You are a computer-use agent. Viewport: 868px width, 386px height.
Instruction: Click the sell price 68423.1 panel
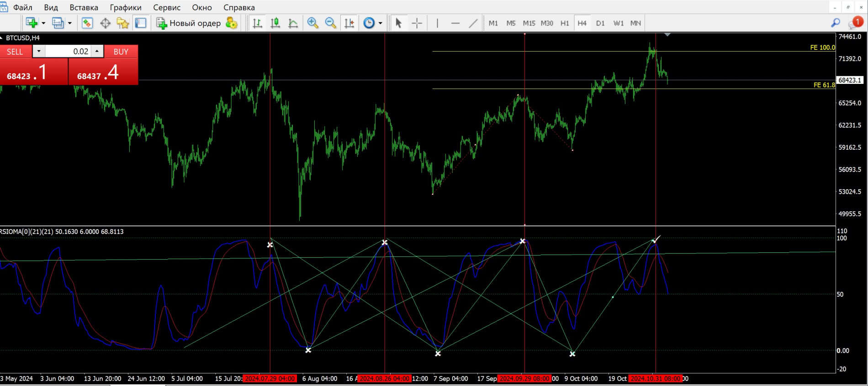tap(34, 72)
